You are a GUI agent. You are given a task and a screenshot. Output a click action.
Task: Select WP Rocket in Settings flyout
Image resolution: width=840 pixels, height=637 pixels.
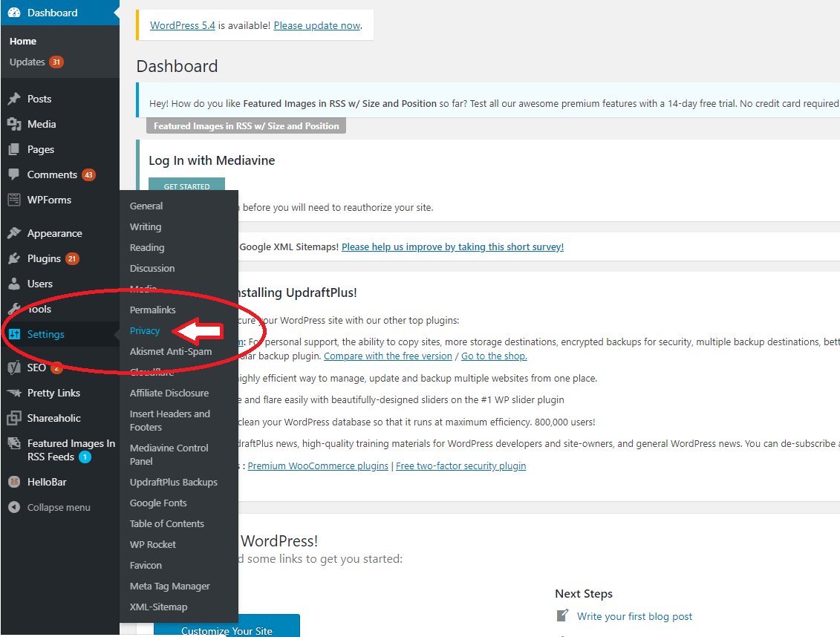tap(153, 544)
